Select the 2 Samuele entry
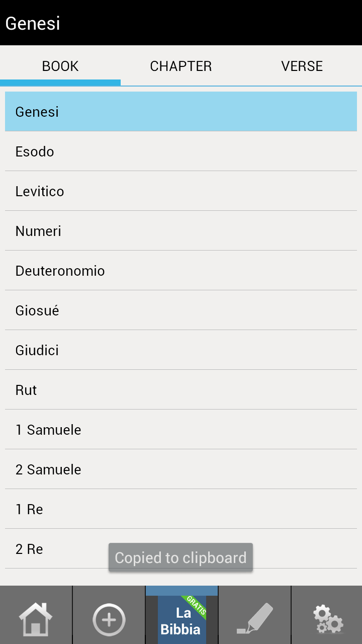Viewport: 362px width, 644px height. [x=181, y=469]
